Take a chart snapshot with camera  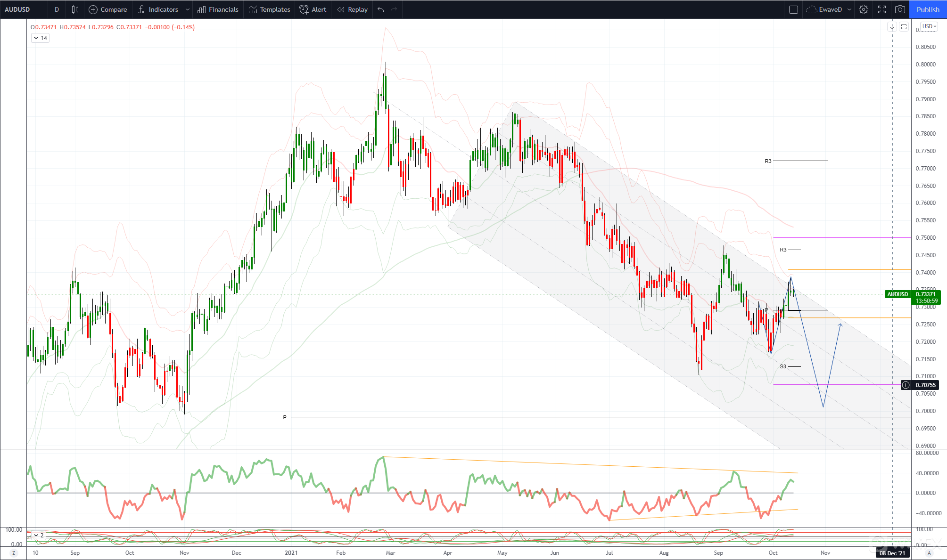pyautogui.click(x=900, y=9)
